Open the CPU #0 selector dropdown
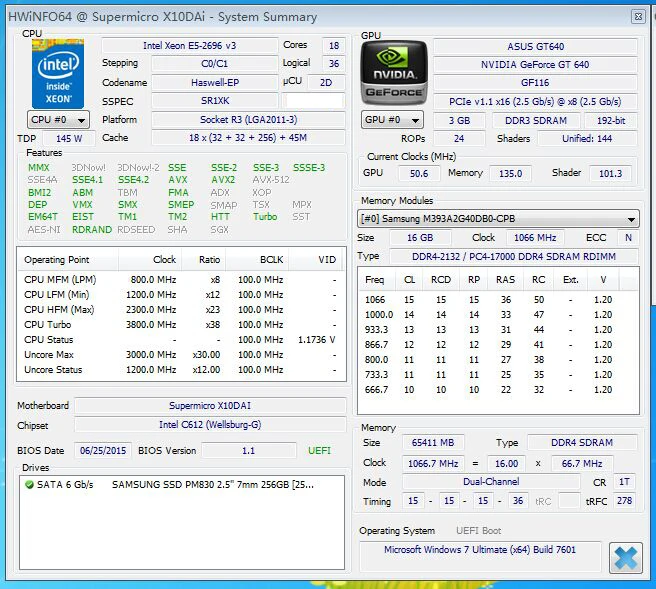Image resolution: width=656 pixels, height=589 pixels. tap(58, 120)
